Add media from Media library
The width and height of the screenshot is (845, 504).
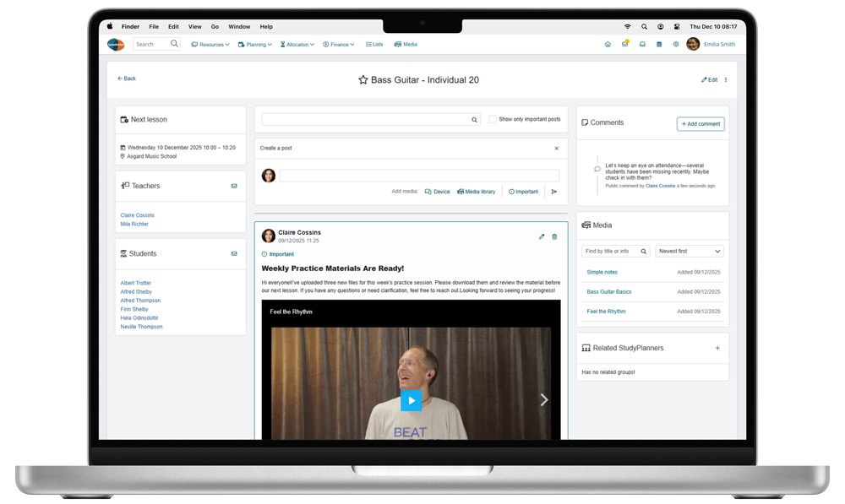click(x=477, y=192)
